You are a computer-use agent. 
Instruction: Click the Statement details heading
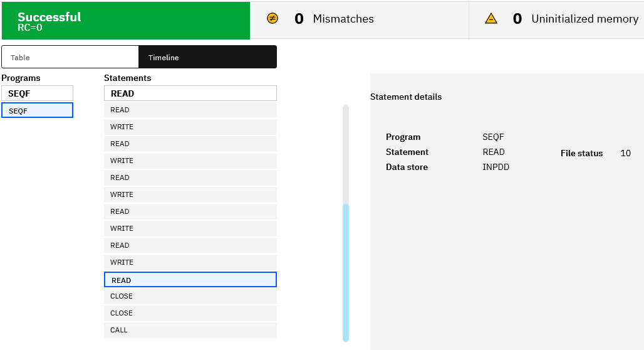coord(406,97)
